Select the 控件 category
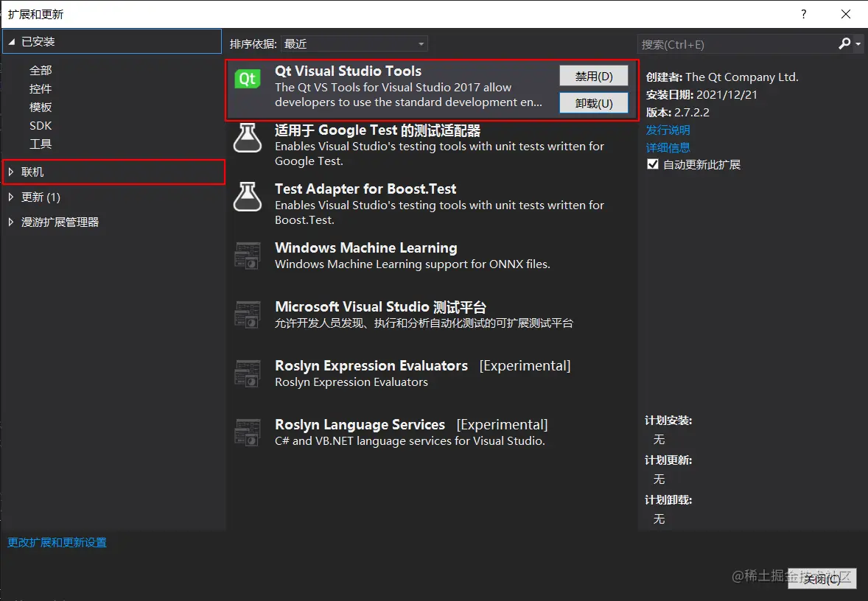This screenshot has width=868, height=601. [41, 88]
